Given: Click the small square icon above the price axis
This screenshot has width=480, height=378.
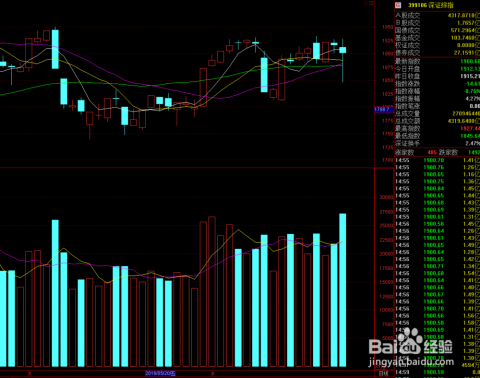Looking at the screenshot, I should (371, 3).
